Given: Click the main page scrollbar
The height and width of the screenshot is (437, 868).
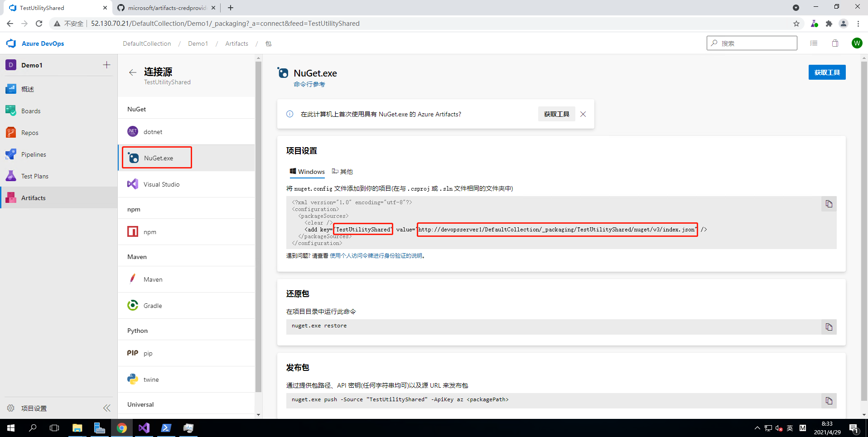Looking at the screenshot, I should (864, 231).
